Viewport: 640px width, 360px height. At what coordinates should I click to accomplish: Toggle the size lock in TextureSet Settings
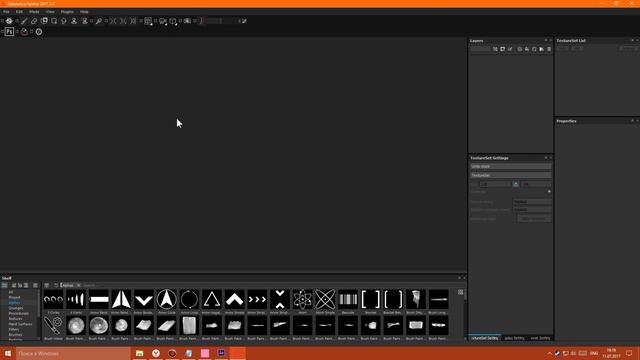point(516,184)
